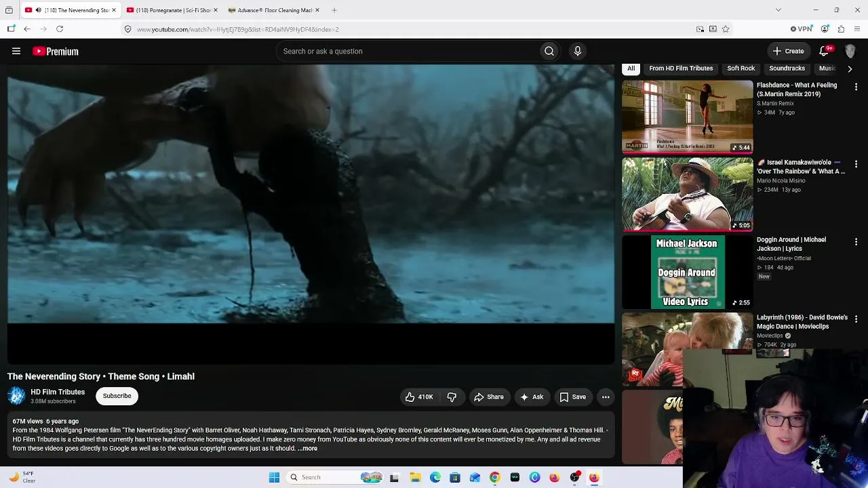Image resolution: width=868 pixels, height=488 pixels.
Task: Switch to the Pomegranate Sci-Fi Short tab
Action: tap(172, 10)
